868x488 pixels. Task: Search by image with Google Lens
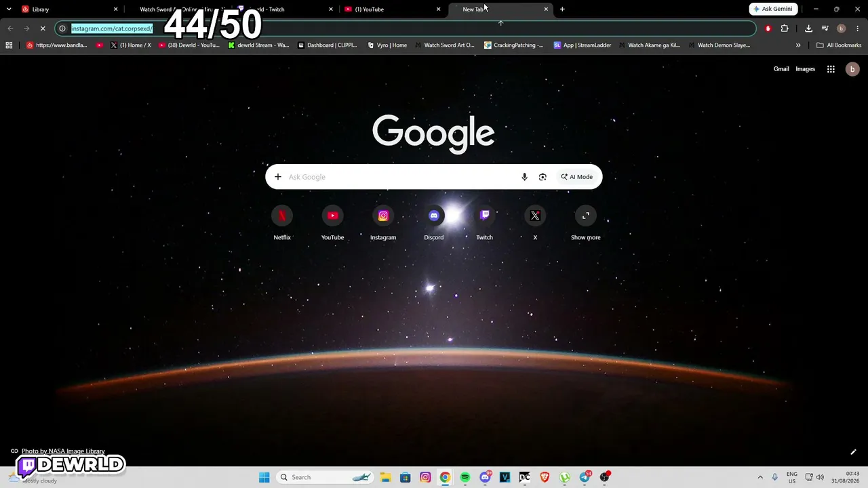coord(542,177)
